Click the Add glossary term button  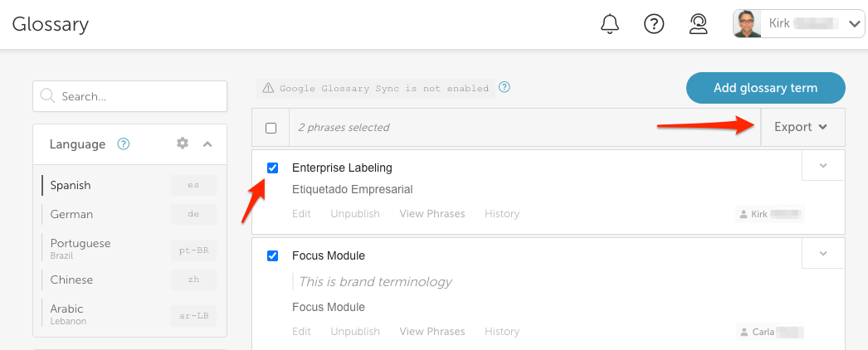[765, 88]
